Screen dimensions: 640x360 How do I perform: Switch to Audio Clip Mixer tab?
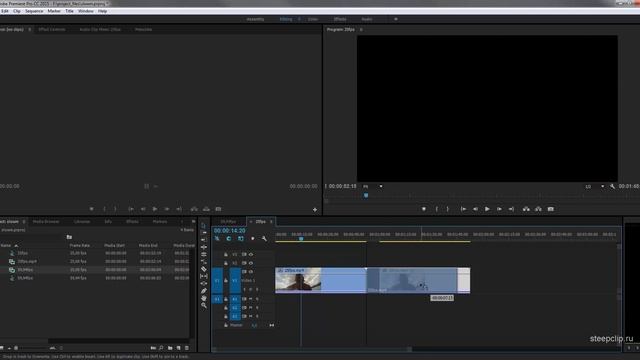100,29
